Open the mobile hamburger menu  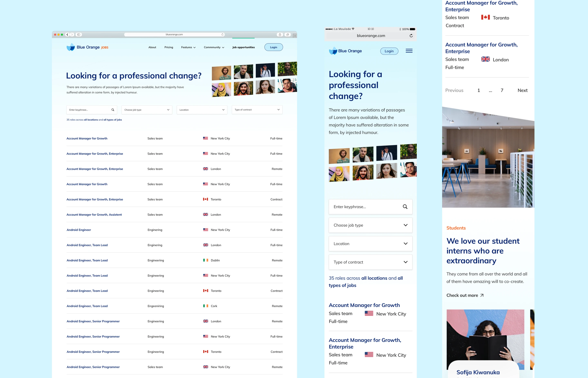409,51
